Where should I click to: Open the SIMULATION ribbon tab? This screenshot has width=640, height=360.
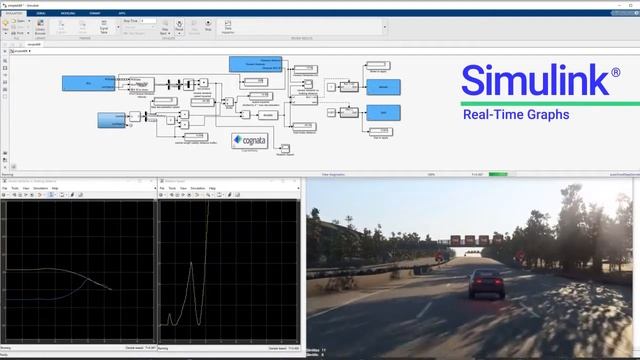point(14,13)
